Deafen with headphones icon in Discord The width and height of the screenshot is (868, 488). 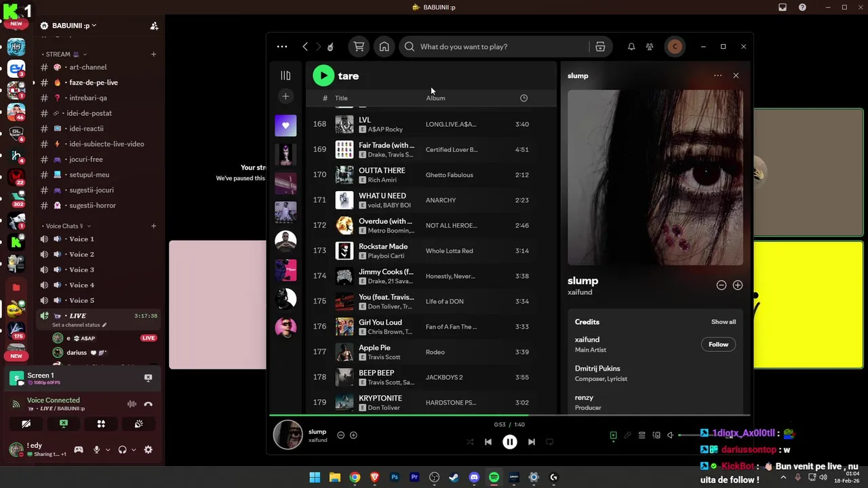[x=122, y=449]
